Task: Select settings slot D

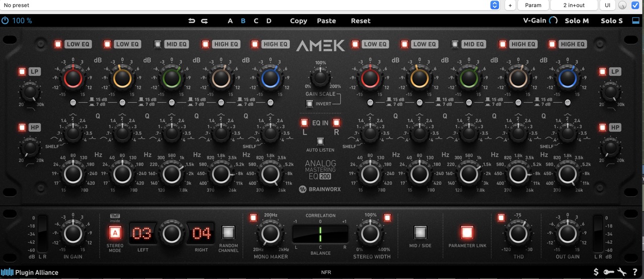Action: click(269, 21)
